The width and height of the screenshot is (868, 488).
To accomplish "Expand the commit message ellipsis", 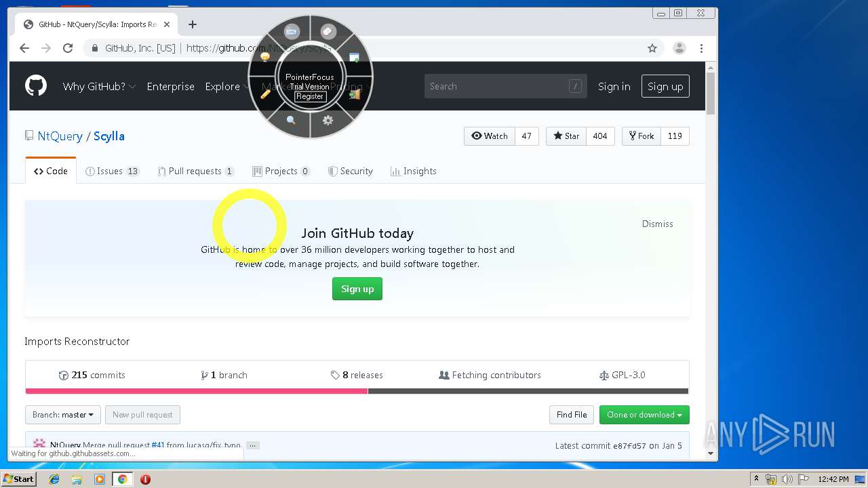I will coord(252,445).
